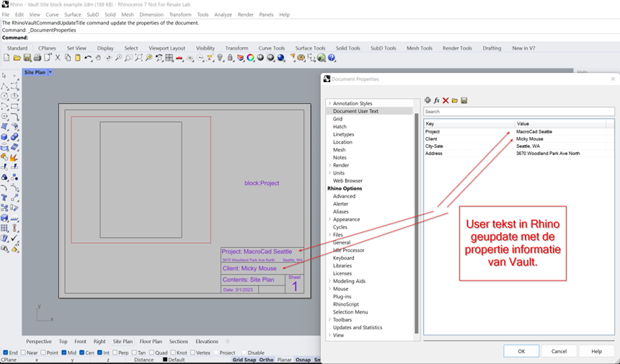Select the Box solid tool in left sidebar
620x364 pixels.
[x=4, y=137]
